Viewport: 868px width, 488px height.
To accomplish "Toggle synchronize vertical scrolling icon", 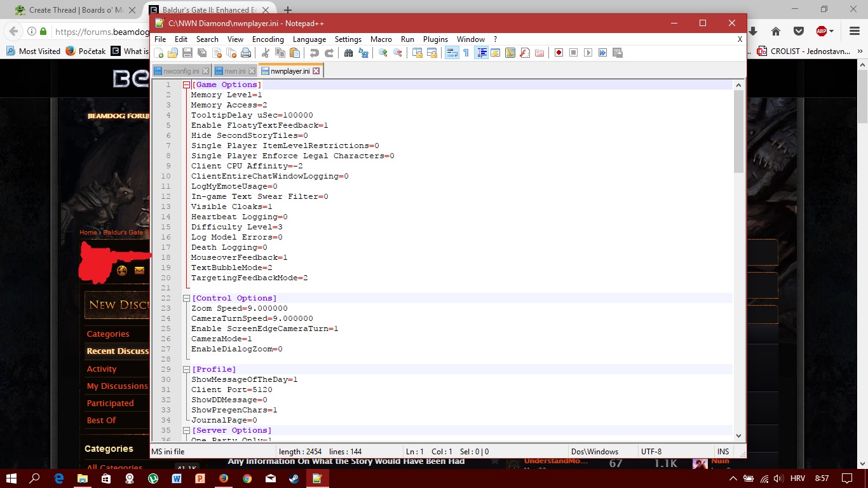I will click(417, 53).
